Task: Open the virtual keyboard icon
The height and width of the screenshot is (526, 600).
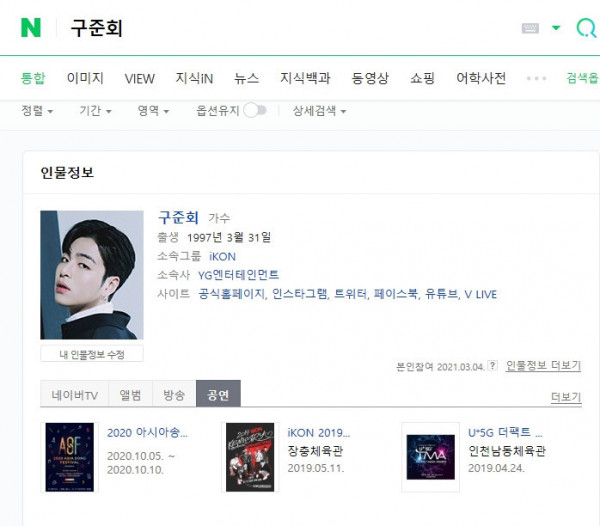Action: coord(530,28)
